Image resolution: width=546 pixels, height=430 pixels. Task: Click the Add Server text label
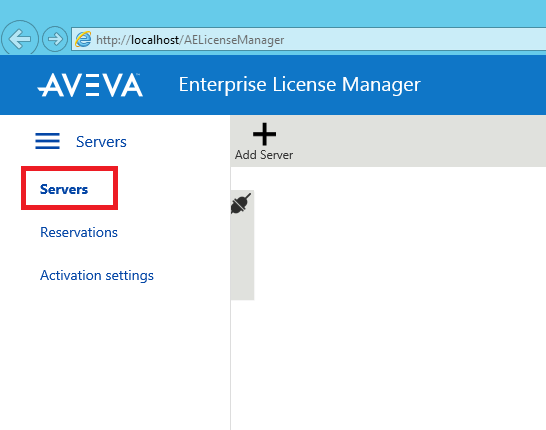tap(264, 155)
